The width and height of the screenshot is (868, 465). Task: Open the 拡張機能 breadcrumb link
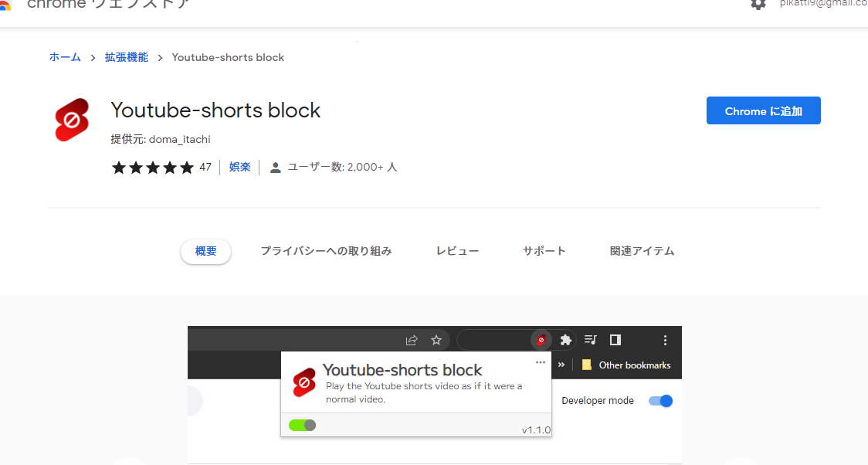click(127, 57)
